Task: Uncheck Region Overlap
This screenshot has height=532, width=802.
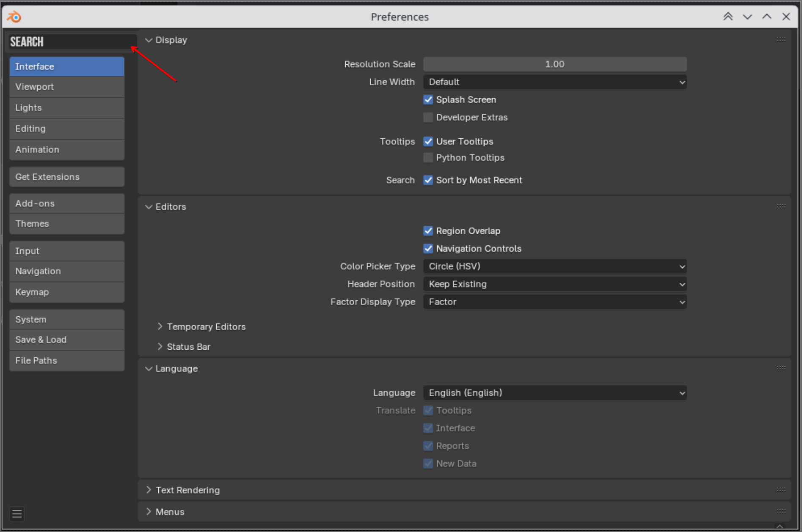Action: 428,231
